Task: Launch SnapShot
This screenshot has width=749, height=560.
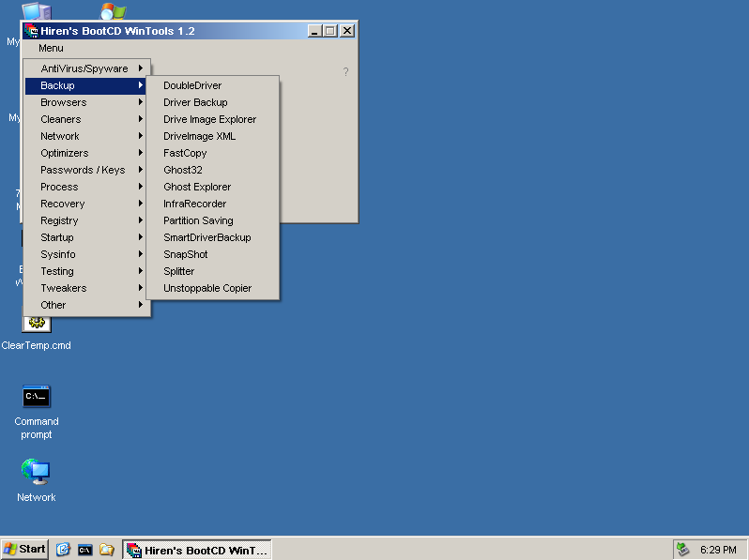Action: point(213,254)
